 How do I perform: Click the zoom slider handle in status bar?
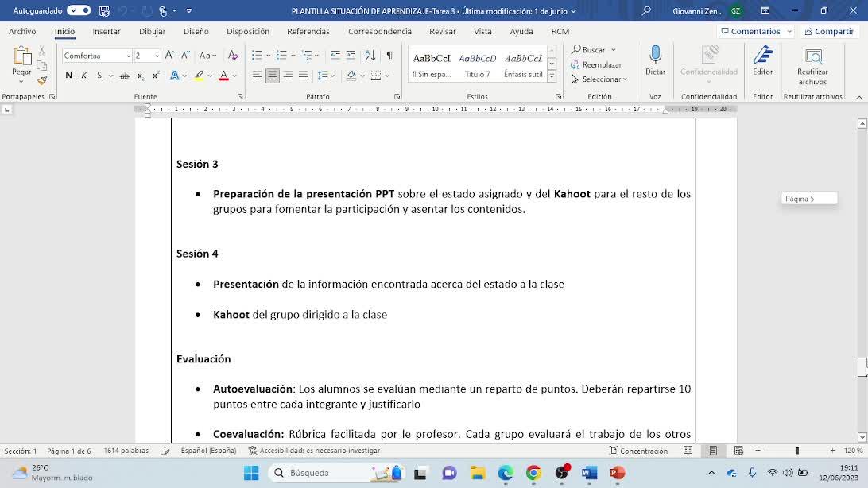(x=797, y=451)
